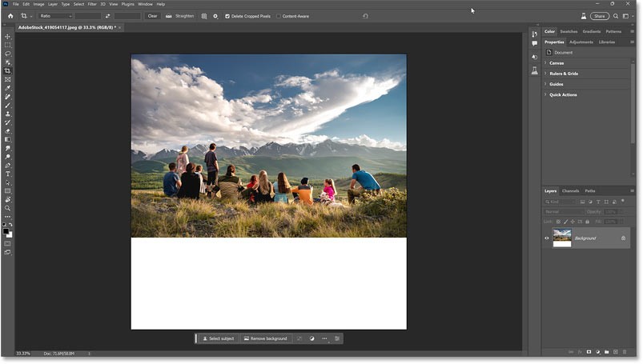Open the Filter menu
This screenshot has height=364, width=643.
click(92, 4)
